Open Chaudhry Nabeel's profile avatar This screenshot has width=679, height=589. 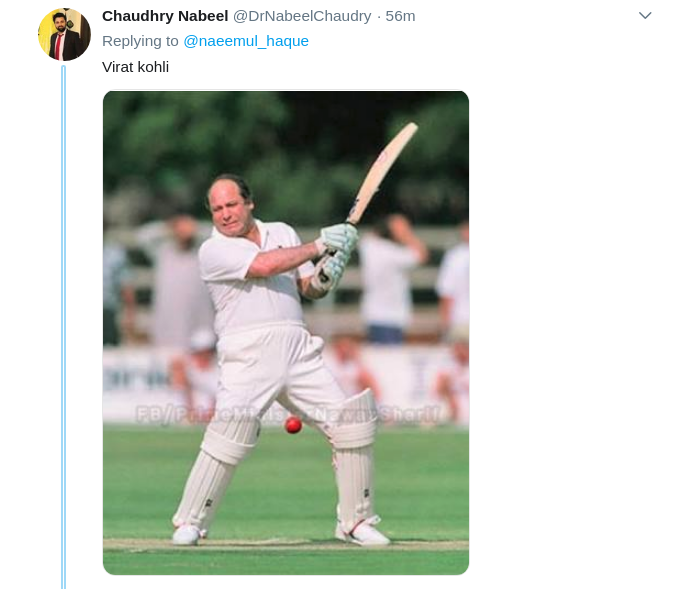64,34
